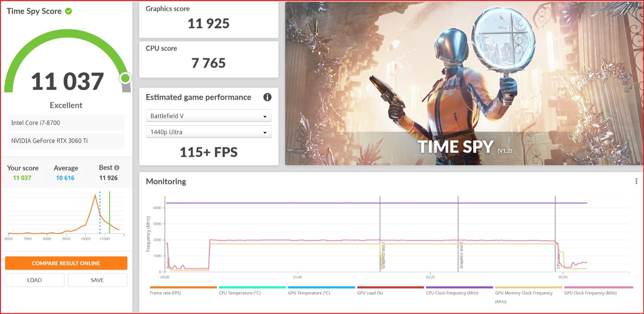Click the Graphics test 2 timeline marker
Viewport: 644px width, 314px height.
[461, 256]
